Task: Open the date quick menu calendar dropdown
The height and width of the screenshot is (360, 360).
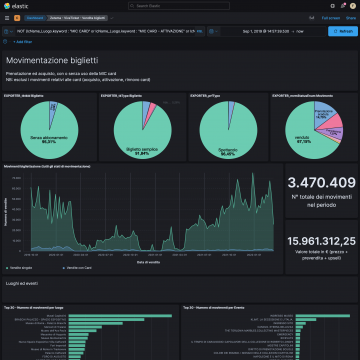Action: (213, 31)
